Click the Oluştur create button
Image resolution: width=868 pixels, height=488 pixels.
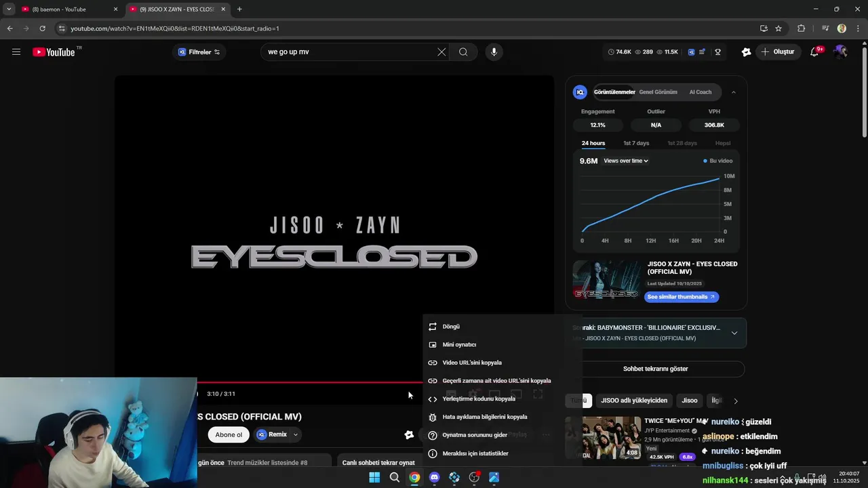coord(778,52)
